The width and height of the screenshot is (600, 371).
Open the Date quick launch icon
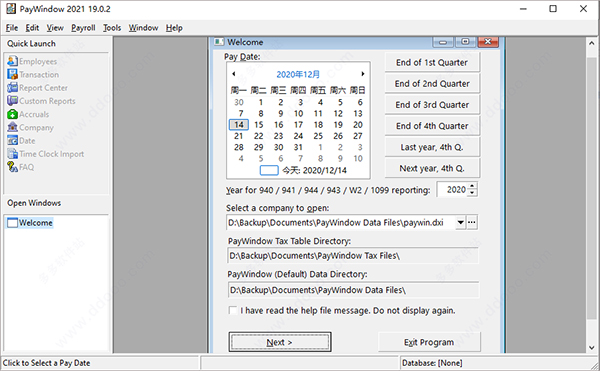coord(13,140)
